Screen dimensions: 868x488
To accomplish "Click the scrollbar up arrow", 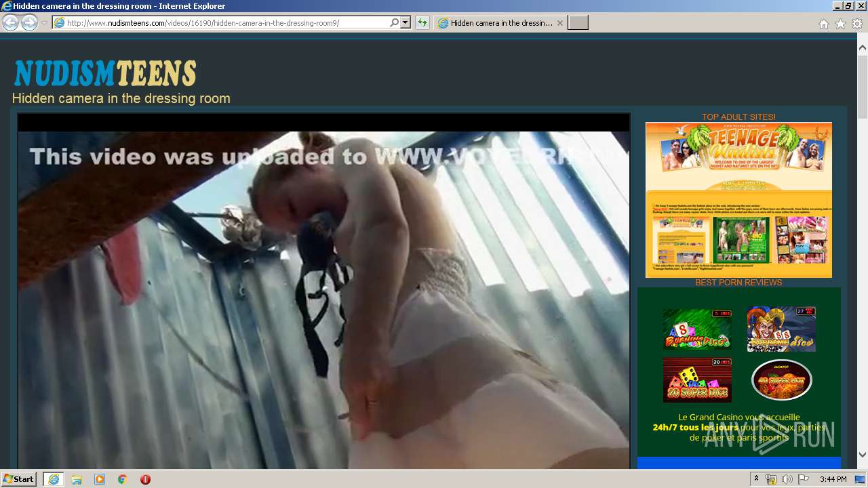I will coord(863,47).
